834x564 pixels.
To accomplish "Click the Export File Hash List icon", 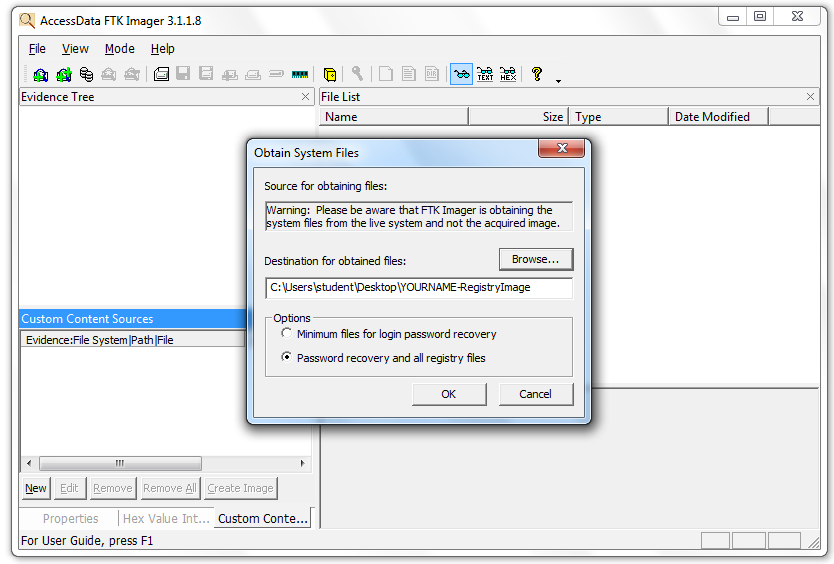I will [x=408, y=74].
